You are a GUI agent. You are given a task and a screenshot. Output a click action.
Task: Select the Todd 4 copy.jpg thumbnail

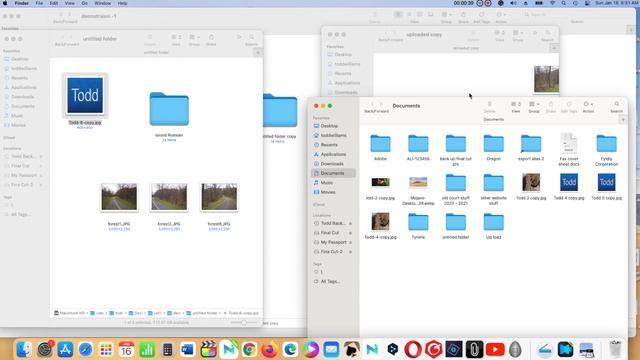(x=569, y=182)
